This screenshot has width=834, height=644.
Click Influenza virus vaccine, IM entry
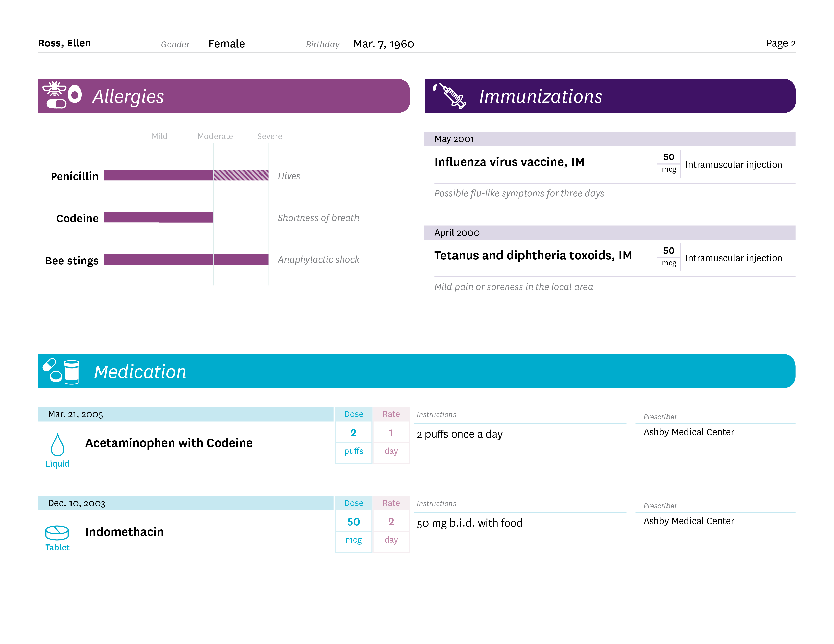click(509, 162)
